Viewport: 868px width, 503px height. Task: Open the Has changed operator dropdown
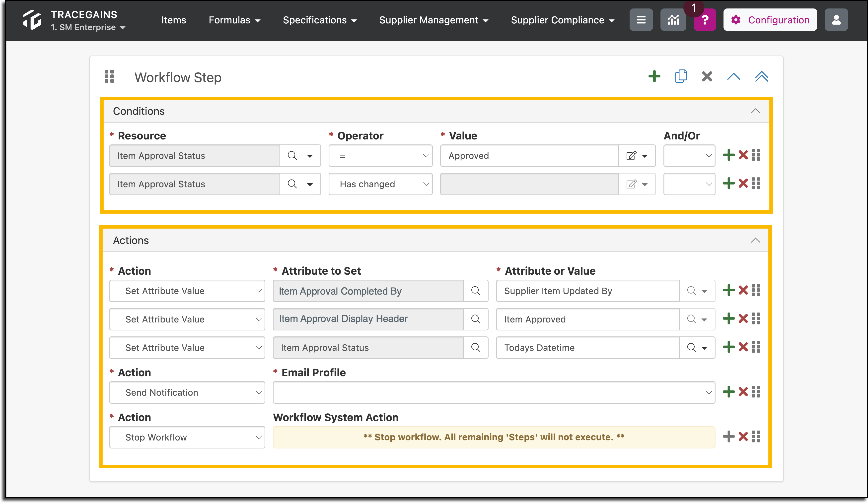click(380, 184)
